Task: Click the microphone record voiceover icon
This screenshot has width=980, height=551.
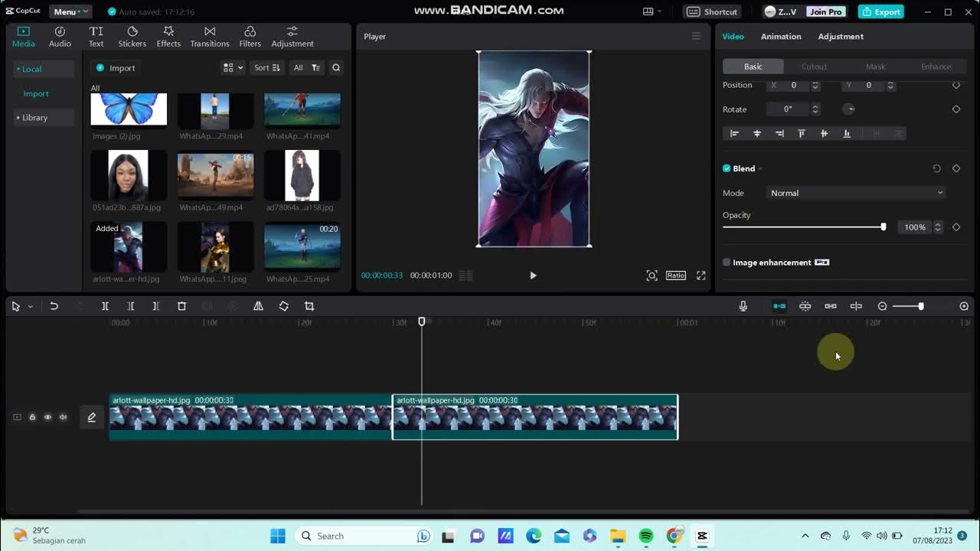Action: [x=743, y=306]
